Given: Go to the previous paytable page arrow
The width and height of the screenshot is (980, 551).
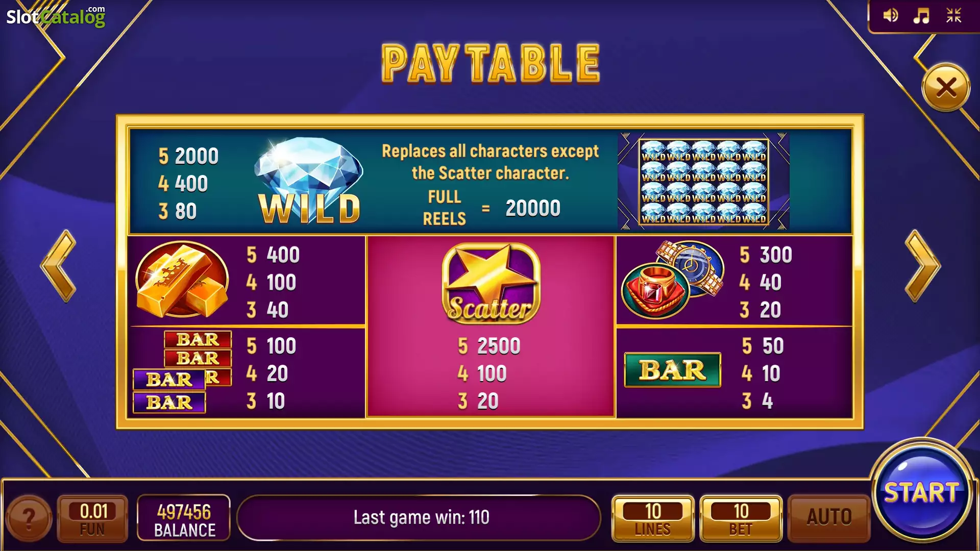Looking at the screenshot, I should [x=59, y=266].
